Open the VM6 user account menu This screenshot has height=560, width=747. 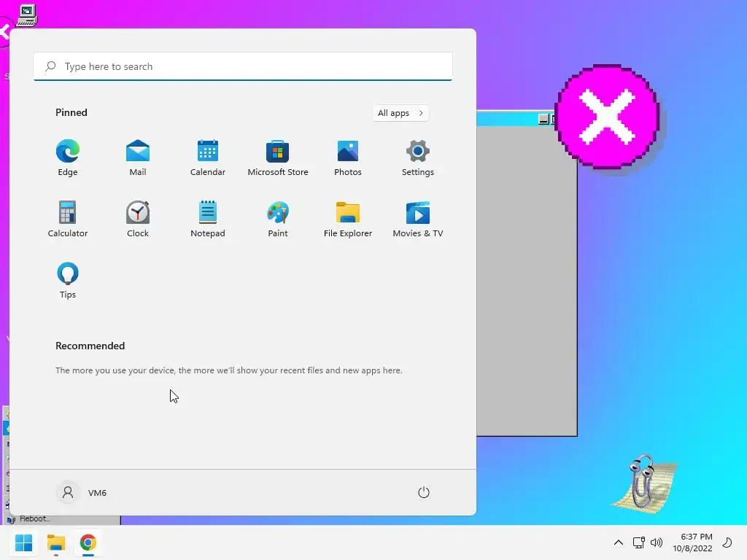[x=82, y=492]
